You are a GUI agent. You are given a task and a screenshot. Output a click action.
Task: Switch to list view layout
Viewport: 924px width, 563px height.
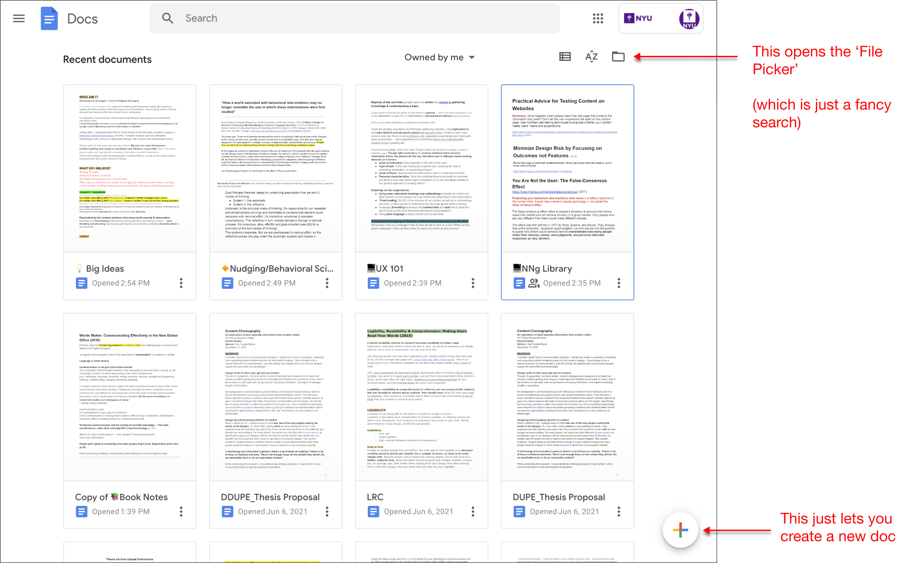pyautogui.click(x=565, y=57)
